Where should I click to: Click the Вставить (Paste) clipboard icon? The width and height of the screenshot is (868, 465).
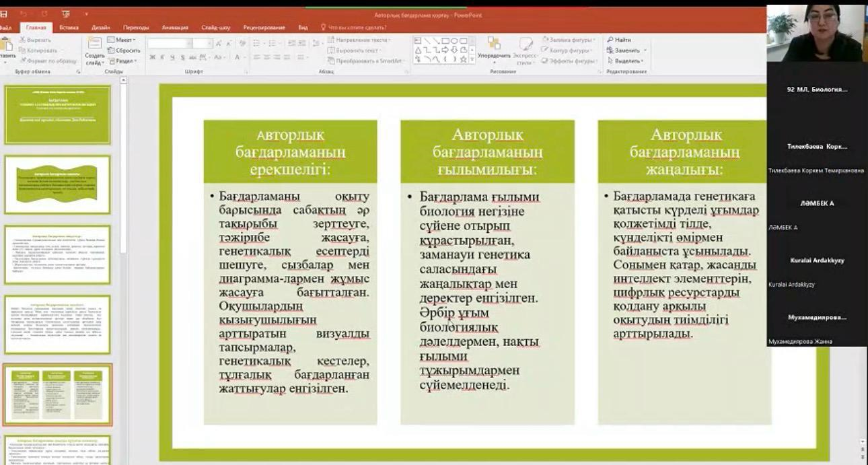click(8, 46)
